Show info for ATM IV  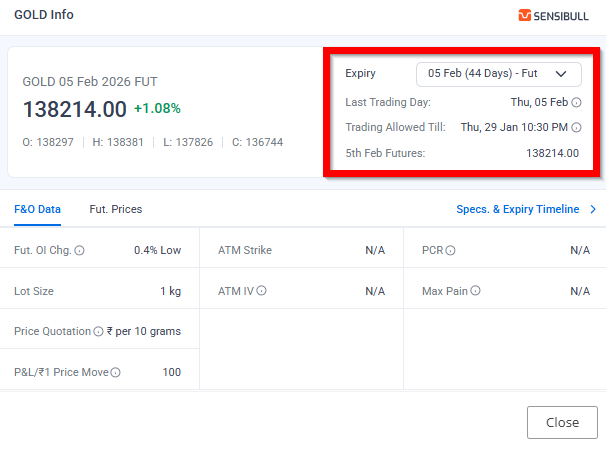tap(261, 291)
